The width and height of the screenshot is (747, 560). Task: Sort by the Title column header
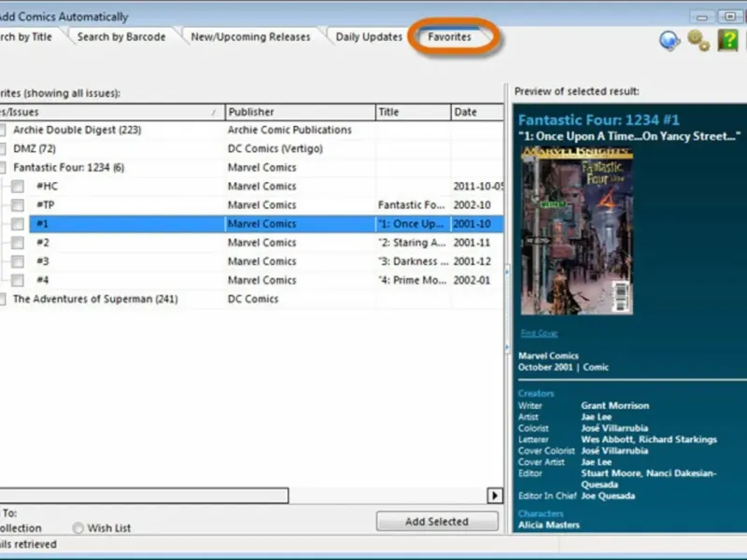coord(413,112)
